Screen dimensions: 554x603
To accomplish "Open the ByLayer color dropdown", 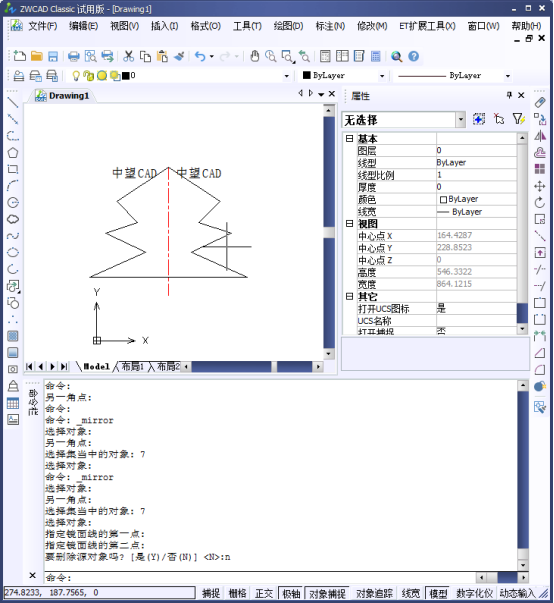I will (382, 76).
